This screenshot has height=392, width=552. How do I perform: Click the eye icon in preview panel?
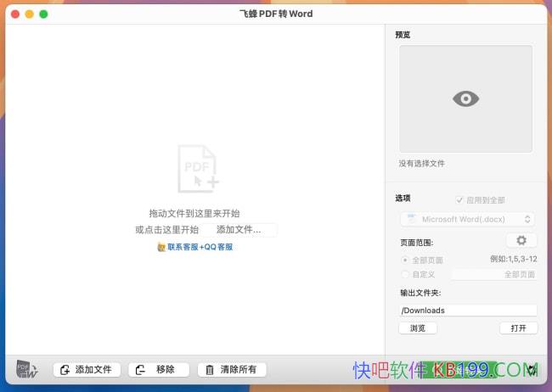(x=465, y=99)
